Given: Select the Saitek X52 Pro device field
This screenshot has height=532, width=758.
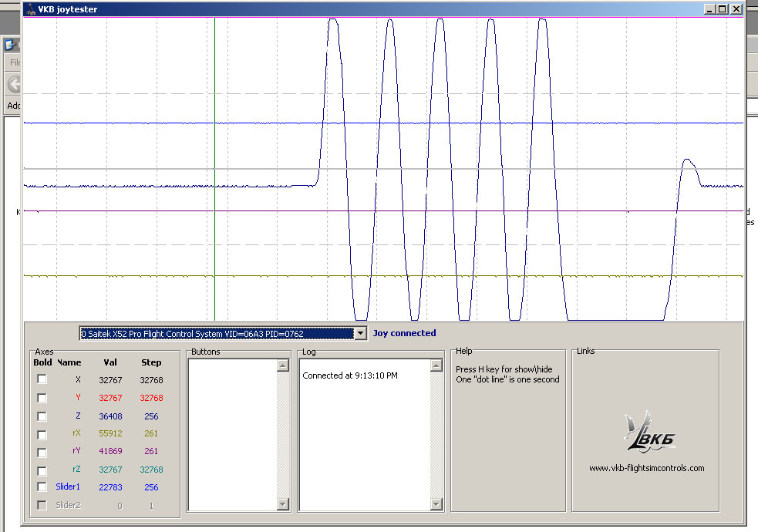Looking at the screenshot, I should [216, 333].
